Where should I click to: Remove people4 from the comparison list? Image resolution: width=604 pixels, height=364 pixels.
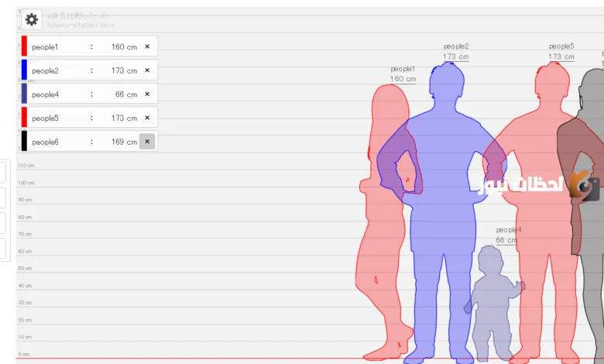[x=147, y=94]
